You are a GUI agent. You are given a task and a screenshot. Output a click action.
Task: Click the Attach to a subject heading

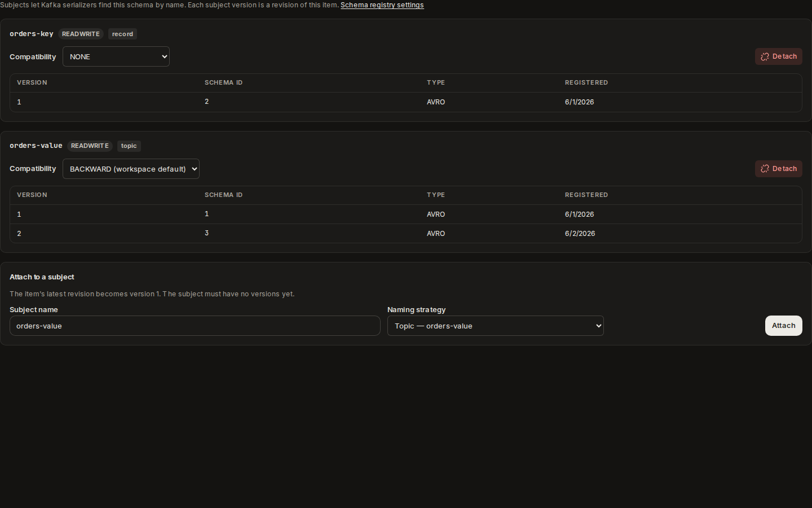tap(42, 277)
